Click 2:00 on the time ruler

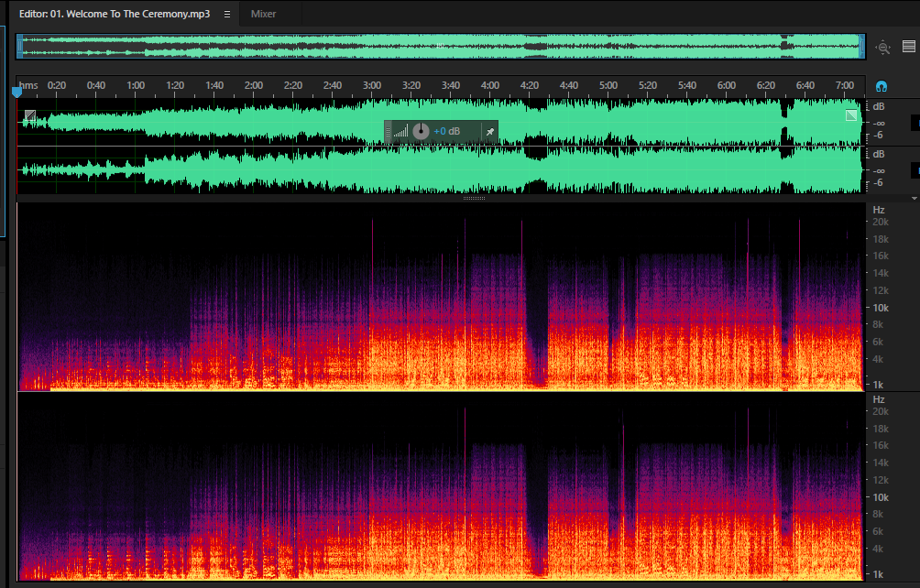254,85
